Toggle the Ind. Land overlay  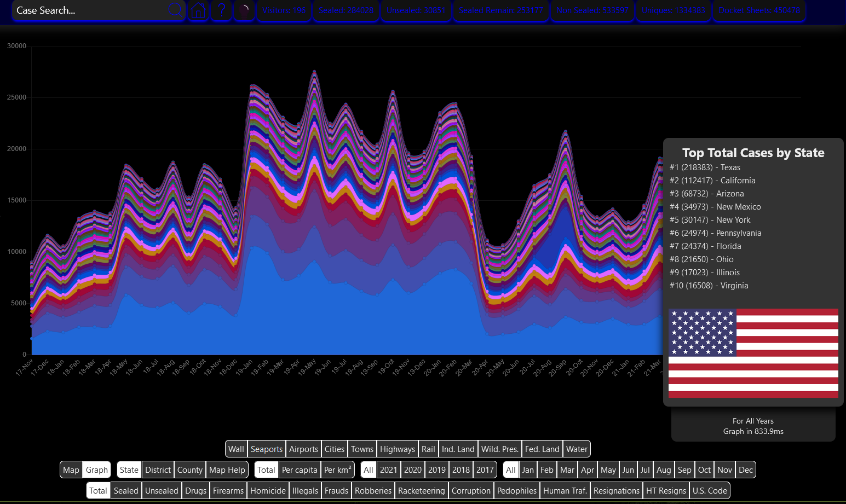(458, 449)
